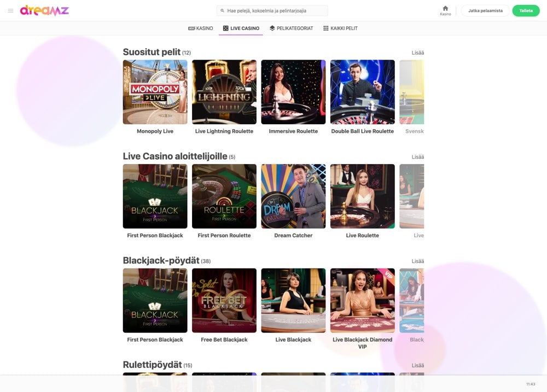The width and height of the screenshot is (547, 392).
Task: Click the Free Bet Blackjack title text
Action: pos(224,340)
